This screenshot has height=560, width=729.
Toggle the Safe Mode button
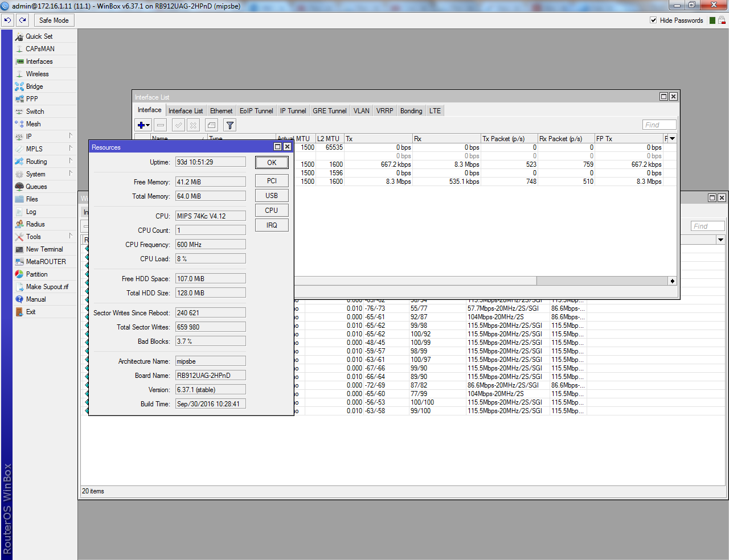[x=54, y=20]
